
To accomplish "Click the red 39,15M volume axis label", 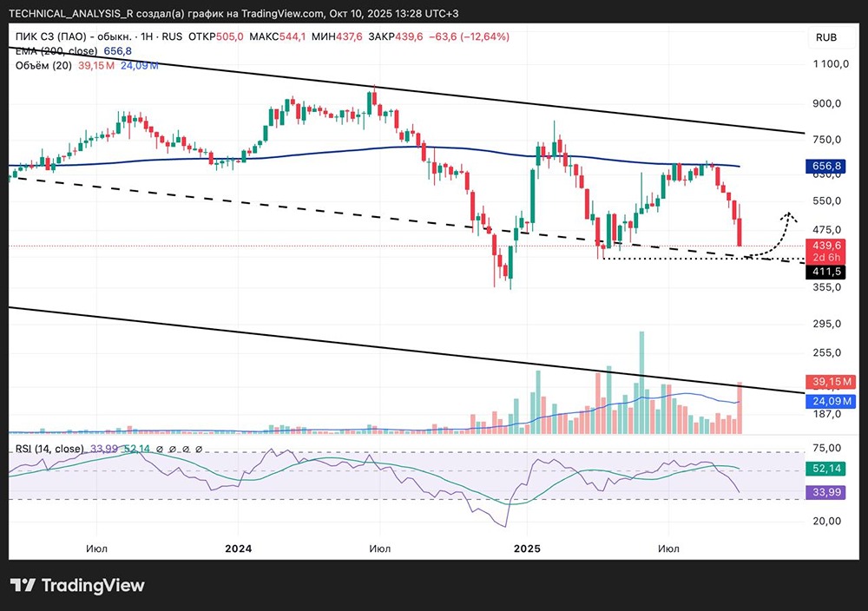I will coord(832,382).
